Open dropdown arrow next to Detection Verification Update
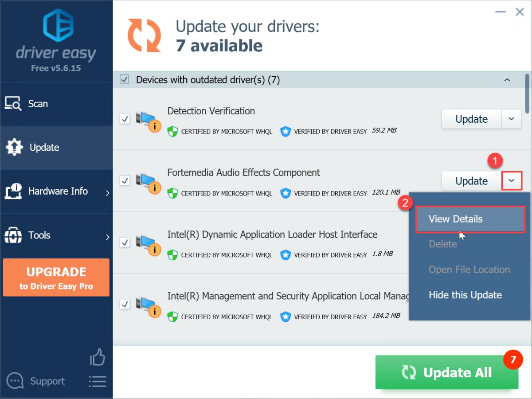Screen dimensions: 532x399 511,119
